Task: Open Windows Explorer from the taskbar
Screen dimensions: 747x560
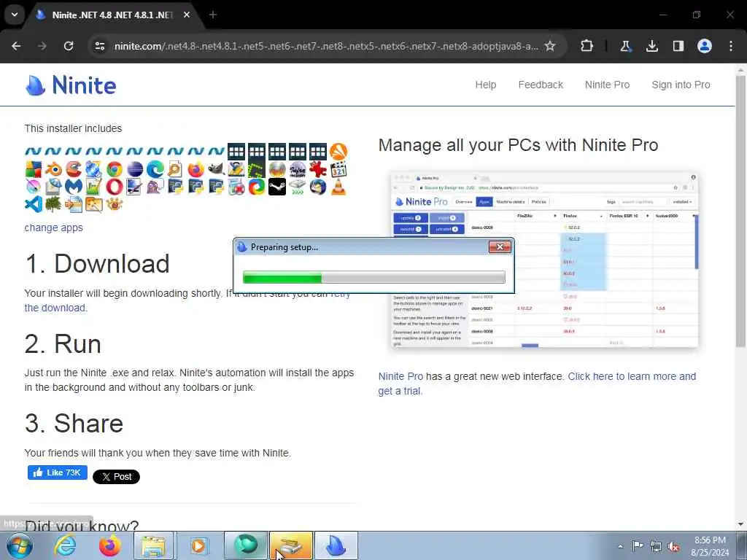Action: coord(153,545)
